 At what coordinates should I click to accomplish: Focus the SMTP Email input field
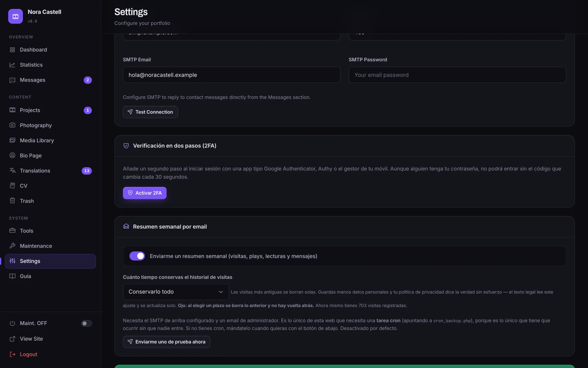tap(231, 75)
